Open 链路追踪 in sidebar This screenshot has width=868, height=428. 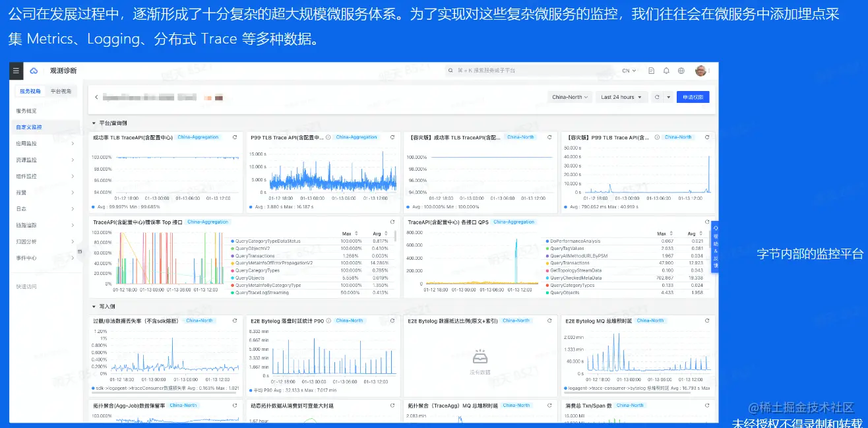[44, 225]
